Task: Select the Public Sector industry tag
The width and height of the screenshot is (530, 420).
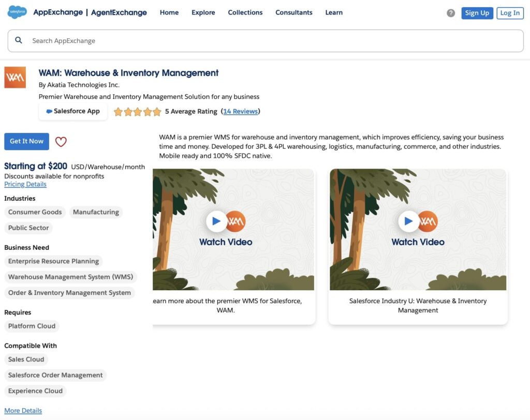Action: pos(28,228)
